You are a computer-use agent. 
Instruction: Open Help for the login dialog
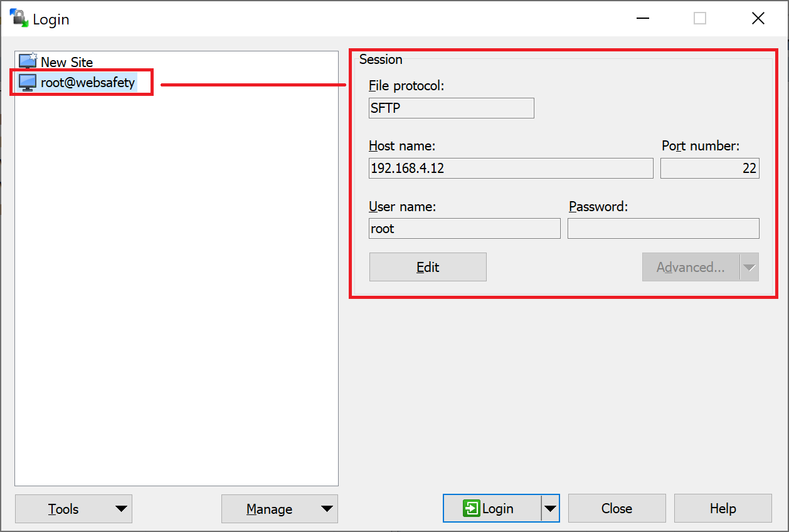coord(723,508)
